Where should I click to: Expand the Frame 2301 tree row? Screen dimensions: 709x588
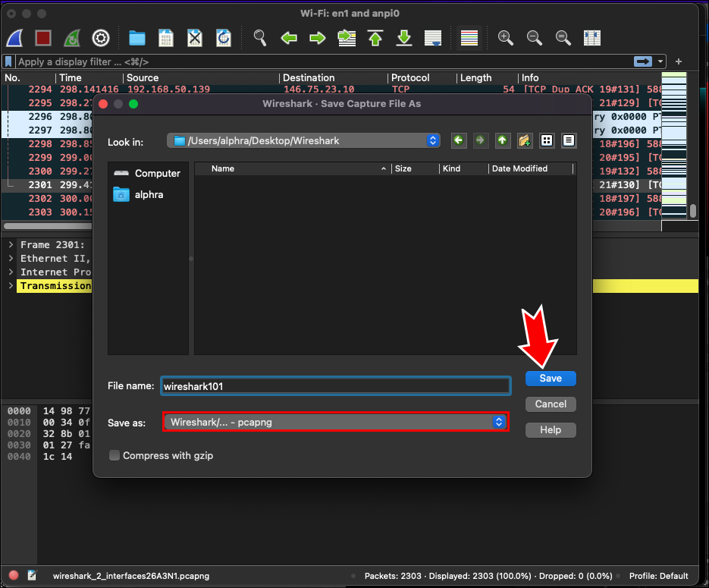(x=11, y=245)
